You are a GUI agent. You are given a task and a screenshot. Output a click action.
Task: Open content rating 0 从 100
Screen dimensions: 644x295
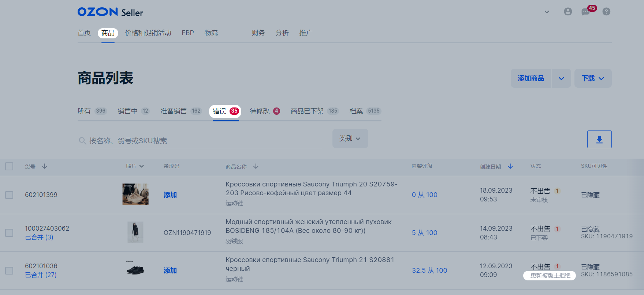425,195
